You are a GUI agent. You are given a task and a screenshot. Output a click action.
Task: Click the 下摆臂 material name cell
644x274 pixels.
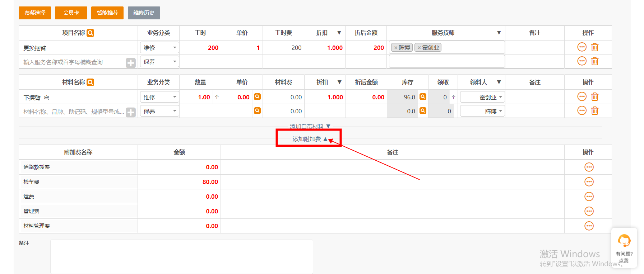78,98
